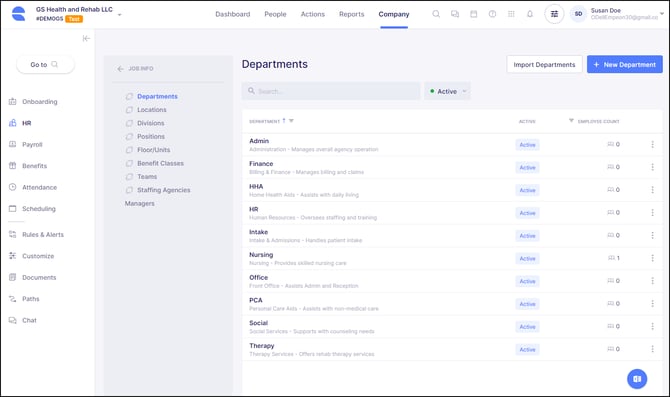Open the apps grid icon
The width and height of the screenshot is (670, 397).
pos(511,14)
